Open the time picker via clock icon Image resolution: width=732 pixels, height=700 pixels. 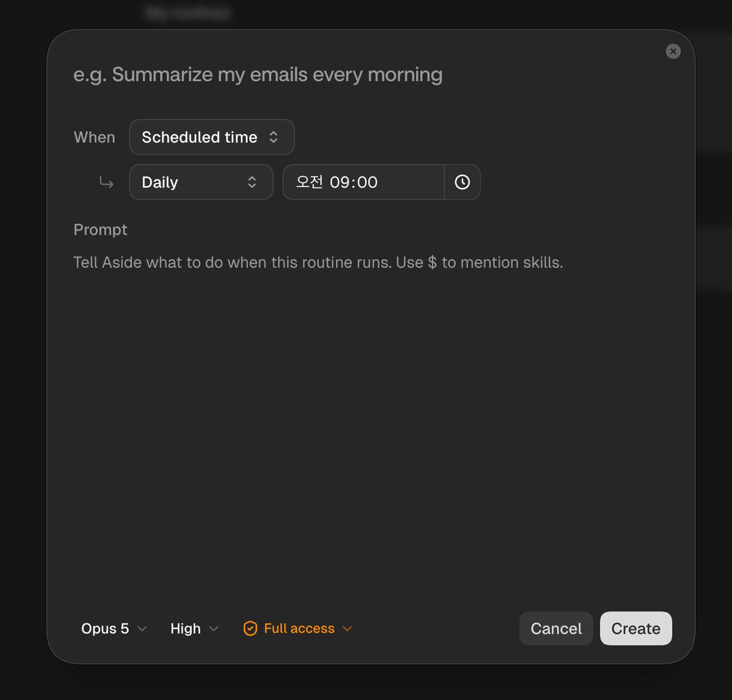tap(462, 182)
